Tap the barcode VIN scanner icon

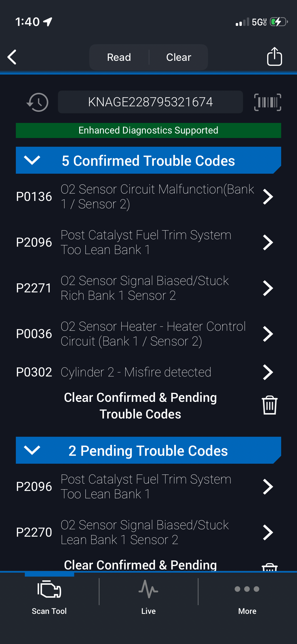[x=267, y=102]
